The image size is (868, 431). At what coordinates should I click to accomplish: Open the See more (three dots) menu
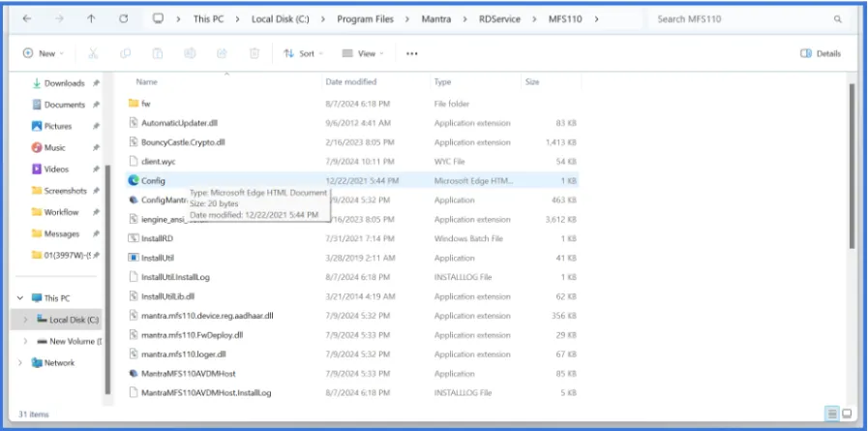pyautogui.click(x=412, y=53)
